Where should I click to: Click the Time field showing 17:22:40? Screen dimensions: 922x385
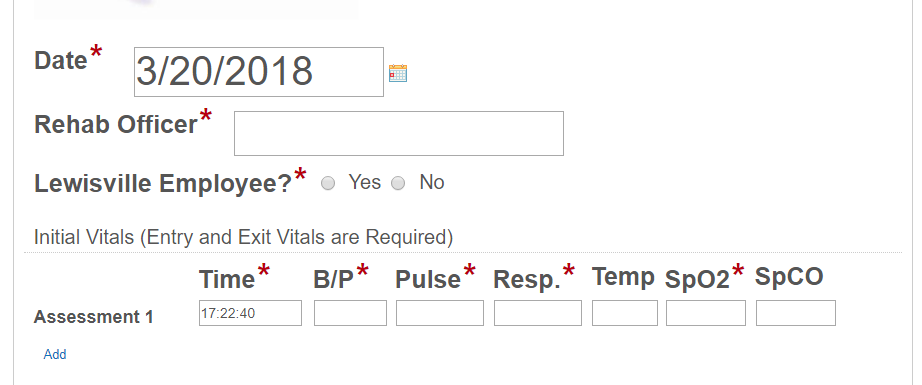coord(250,313)
